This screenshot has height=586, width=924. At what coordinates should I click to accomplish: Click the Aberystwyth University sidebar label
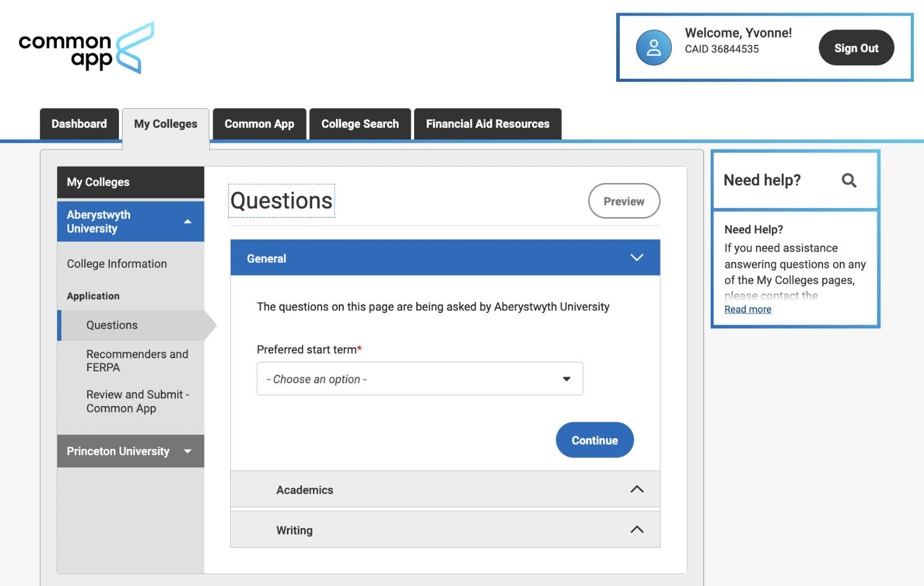click(x=99, y=221)
